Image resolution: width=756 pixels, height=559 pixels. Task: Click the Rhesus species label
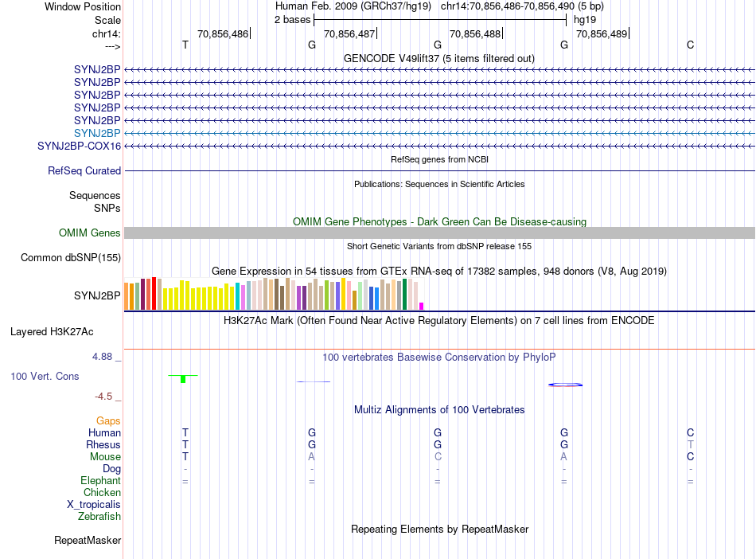(x=103, y=444)
